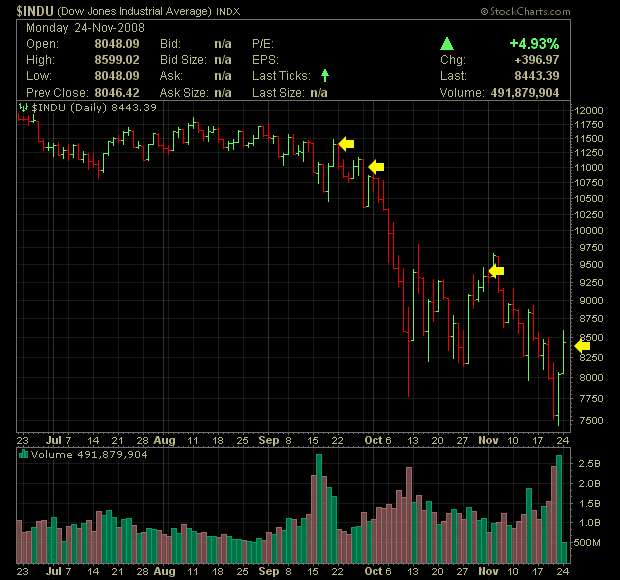Click the Oct label under the price chart

[x=373, y=440]
